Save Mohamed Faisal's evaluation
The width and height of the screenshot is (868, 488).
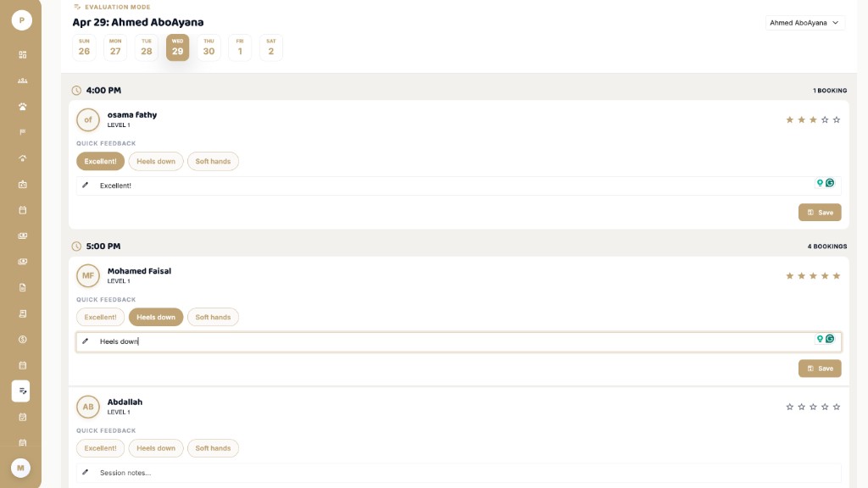pos(820,369)
